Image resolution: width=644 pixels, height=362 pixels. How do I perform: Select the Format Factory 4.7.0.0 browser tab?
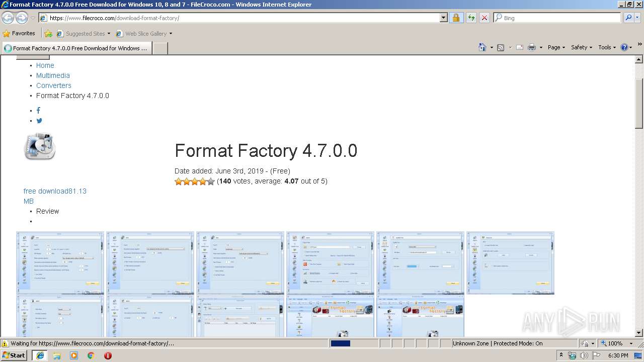(x=76, y=48)
